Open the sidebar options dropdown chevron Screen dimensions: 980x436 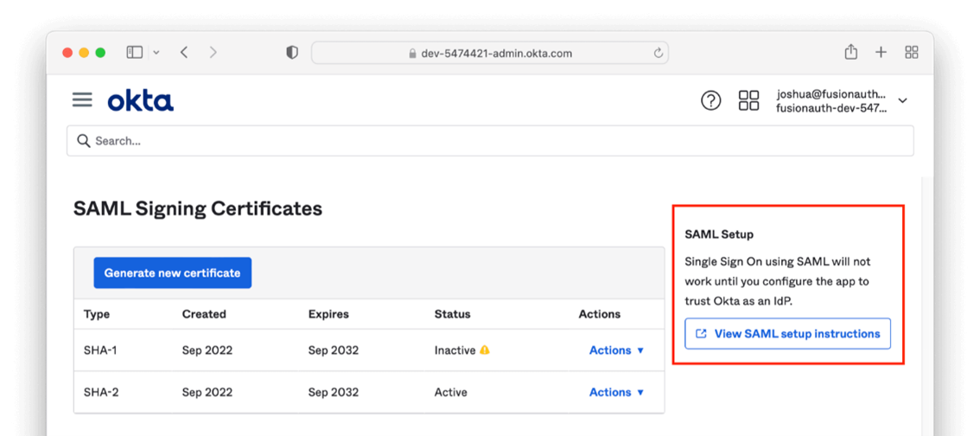(156, 53)
